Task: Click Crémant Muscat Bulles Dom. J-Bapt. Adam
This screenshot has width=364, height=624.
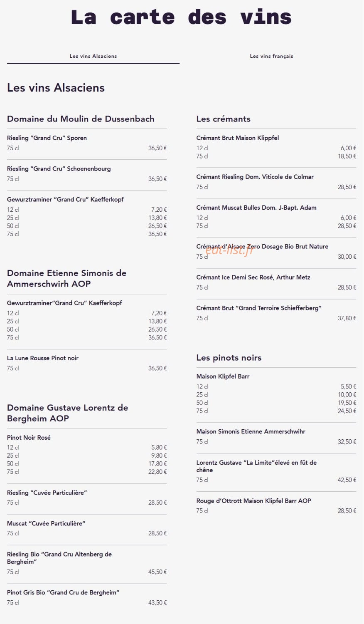Action: click(x=256, y=208)
